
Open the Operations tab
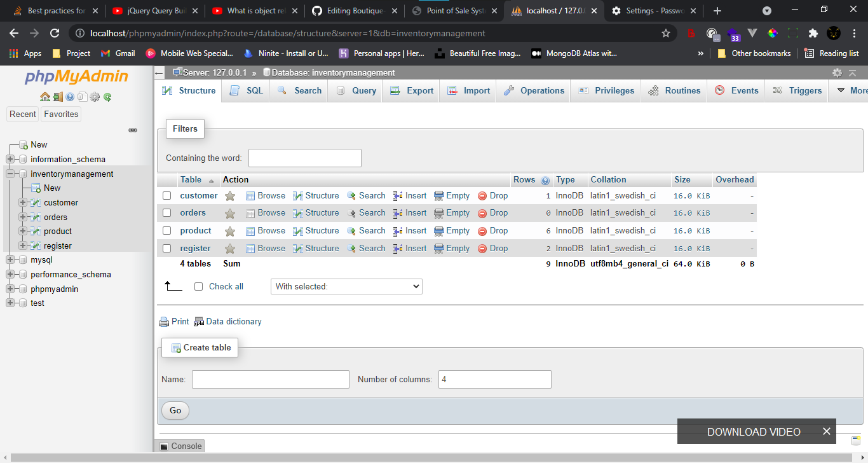tap(534, 91)
